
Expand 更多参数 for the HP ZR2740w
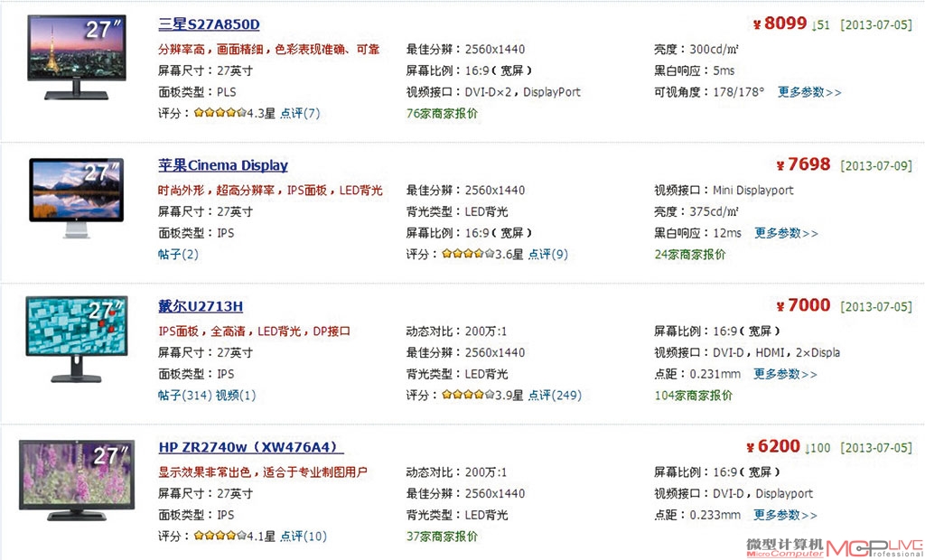click(x=785, y=515)
